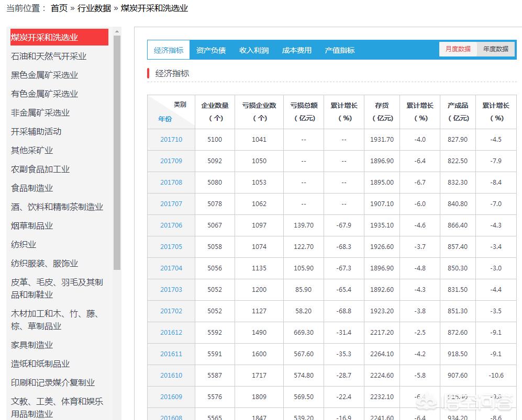Open the 201706 row link
The image size is (522, 420).
pyautogui.click(x=171, y=225)
